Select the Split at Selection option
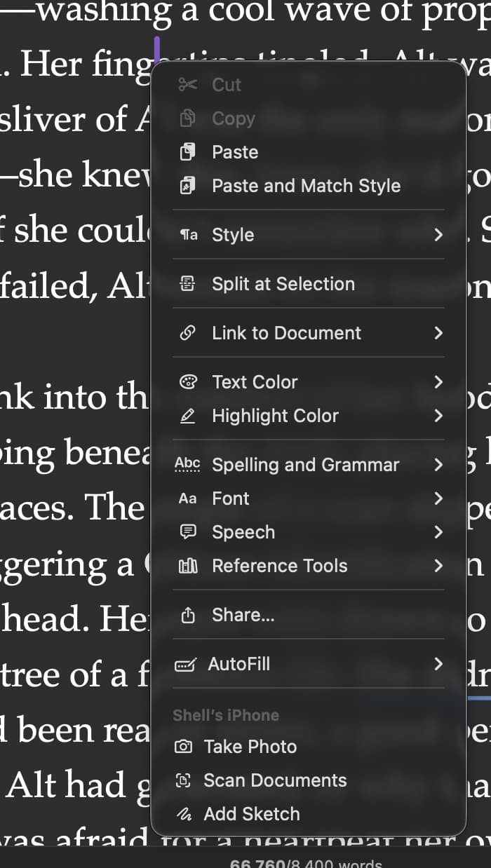 click(283, 284)
